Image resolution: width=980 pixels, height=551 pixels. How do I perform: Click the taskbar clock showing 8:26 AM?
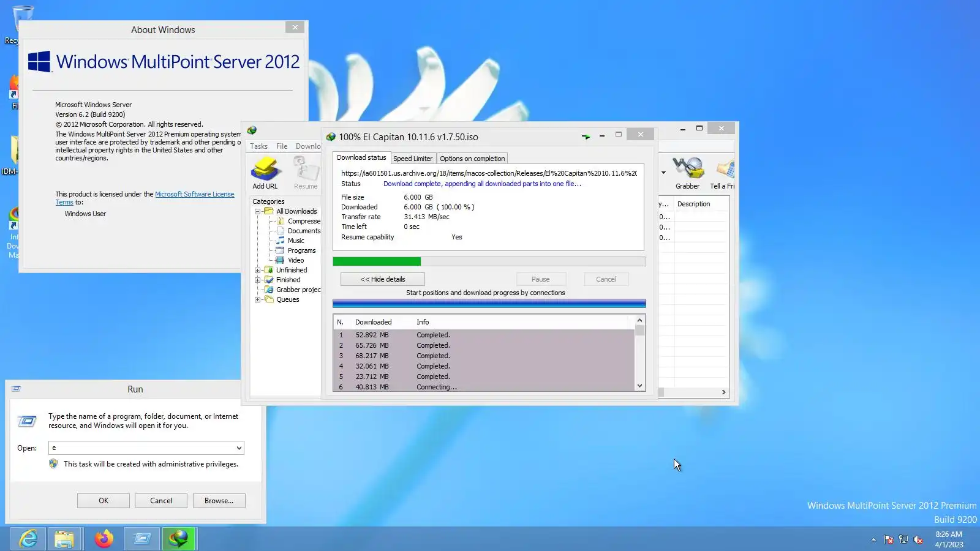pos(949,539)
